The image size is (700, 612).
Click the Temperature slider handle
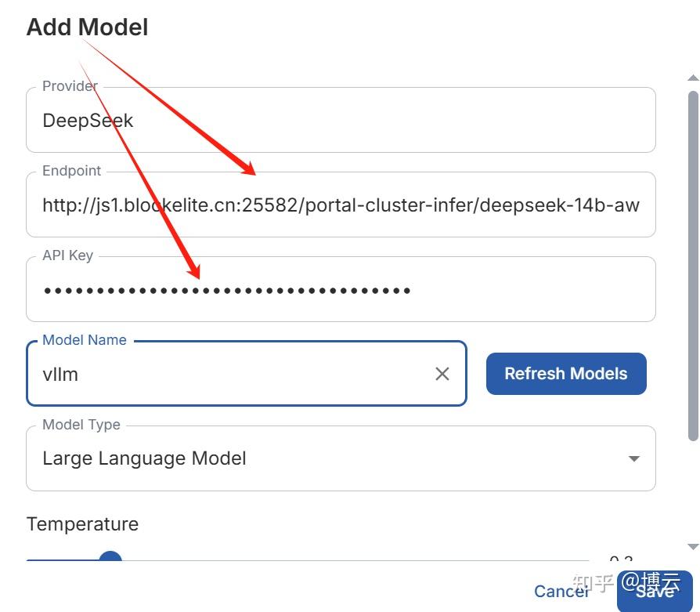pyautogui.click(x=110, y=558)
